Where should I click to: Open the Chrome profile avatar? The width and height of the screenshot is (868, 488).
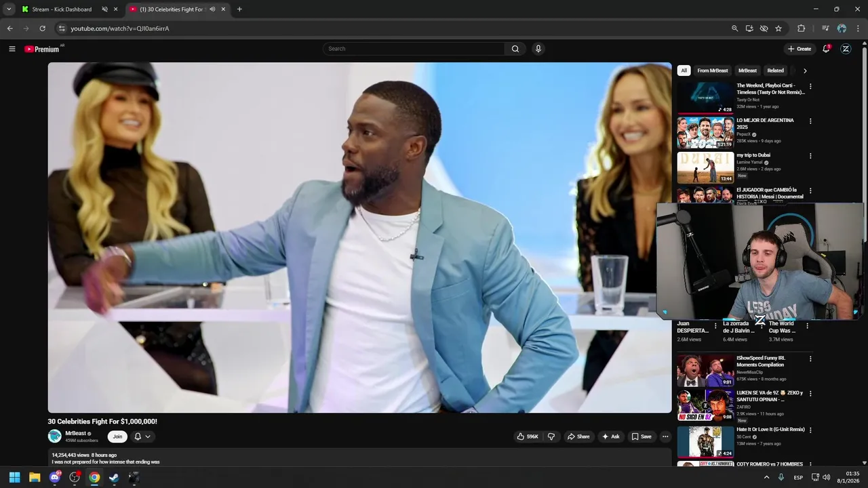pos(842,28)
